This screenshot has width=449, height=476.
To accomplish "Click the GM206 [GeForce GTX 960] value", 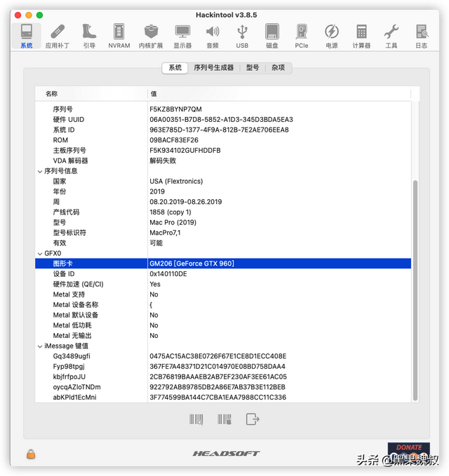I will tap(192, 264).
